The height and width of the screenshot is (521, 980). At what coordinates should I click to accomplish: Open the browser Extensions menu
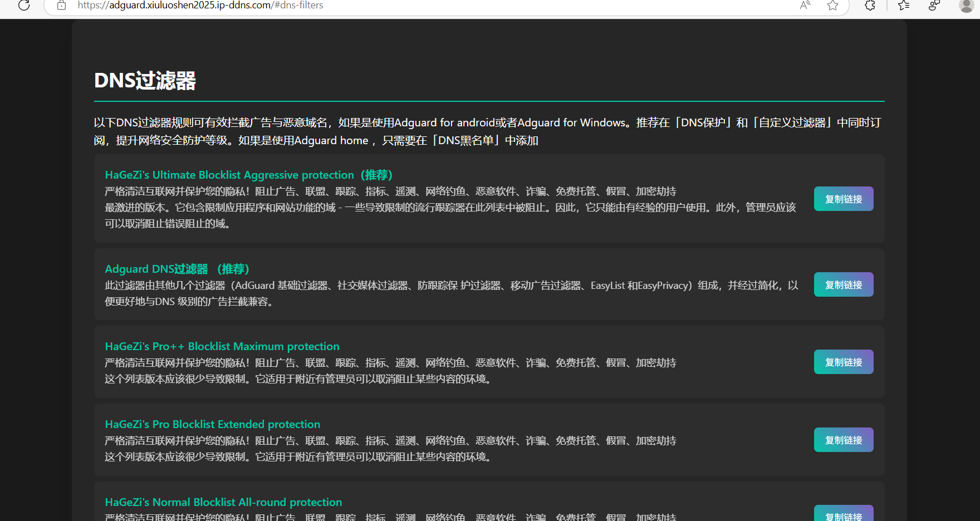[x=869, y=5]
